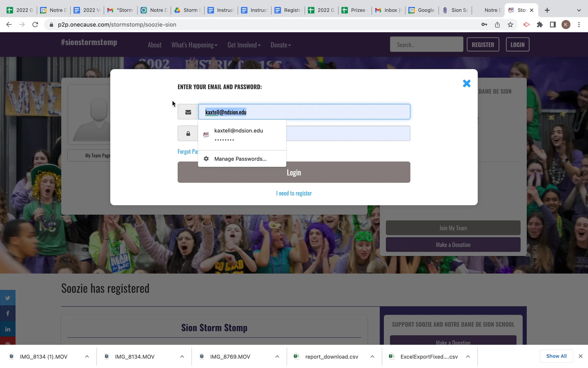Click the REGISTER button in header
Screen dimensions: 588x368
pos(483,45)
